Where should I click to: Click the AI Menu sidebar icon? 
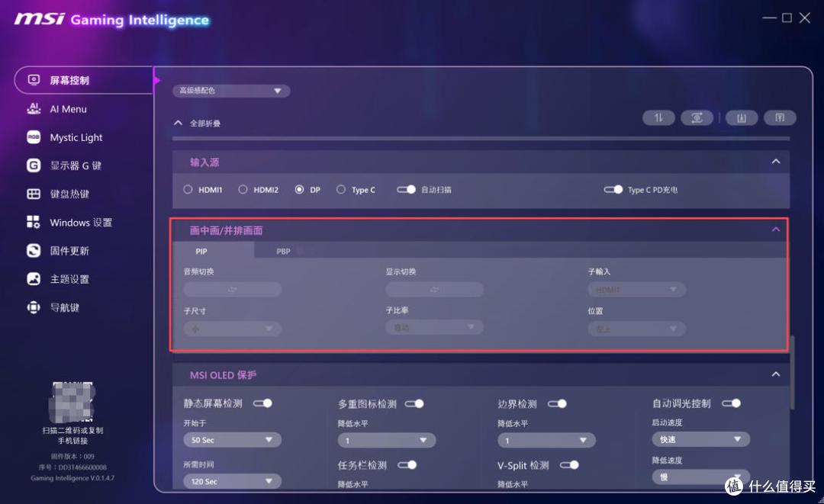(x=34, y=109)
